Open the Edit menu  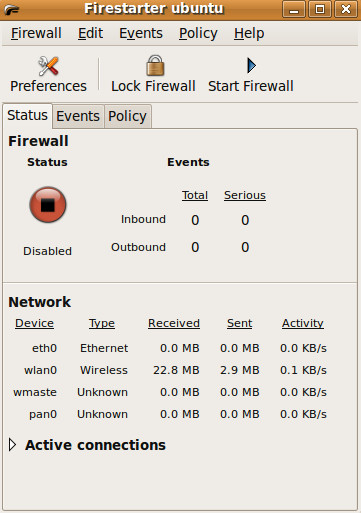click(x=90, y=33)
